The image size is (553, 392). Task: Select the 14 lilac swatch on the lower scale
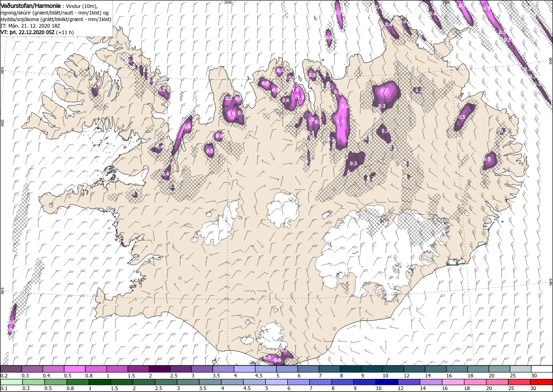[431, 382]
